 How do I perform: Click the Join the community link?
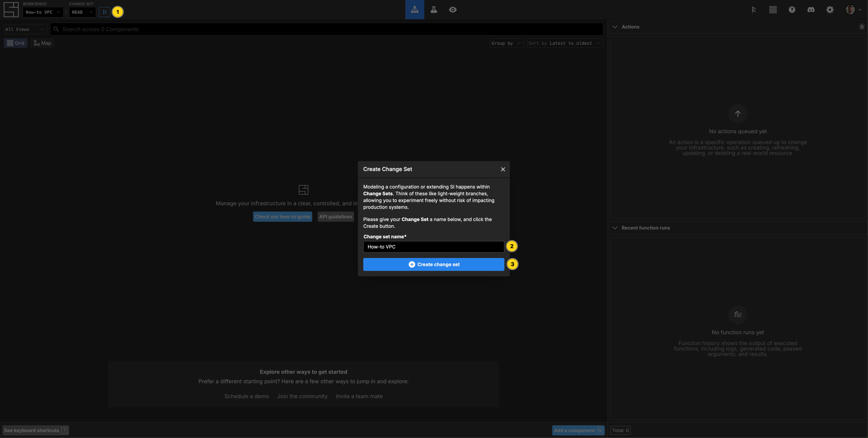click(x=302, y=397)
